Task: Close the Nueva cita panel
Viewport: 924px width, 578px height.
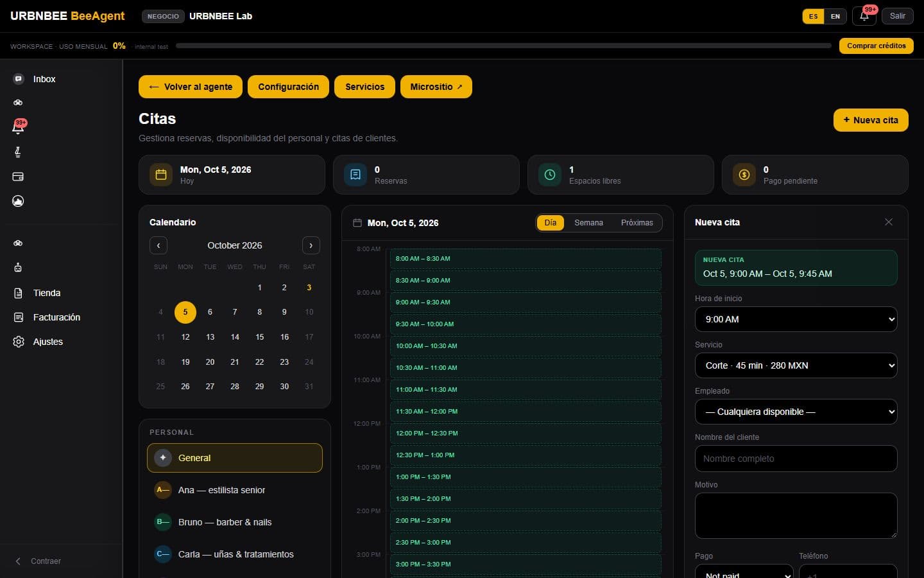Action: 889,222
